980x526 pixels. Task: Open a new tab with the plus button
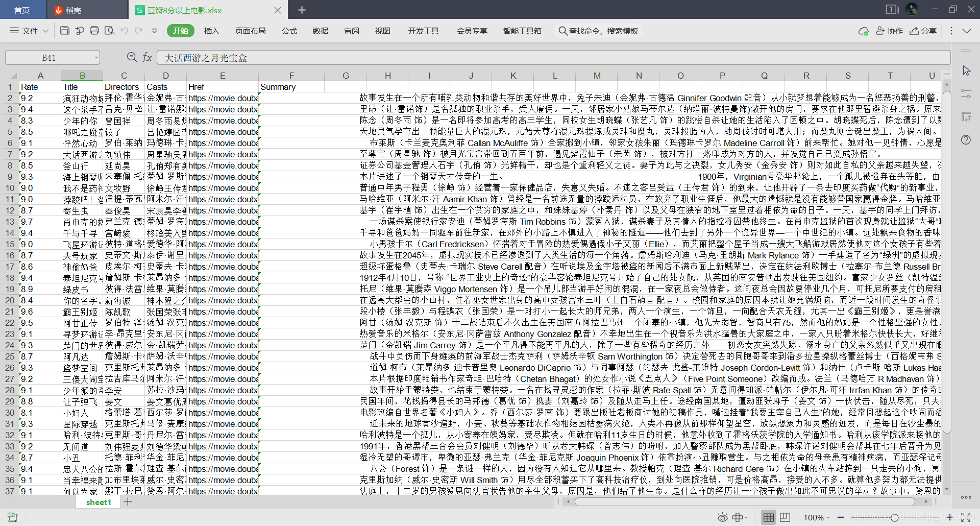click(x=302, y=10)
